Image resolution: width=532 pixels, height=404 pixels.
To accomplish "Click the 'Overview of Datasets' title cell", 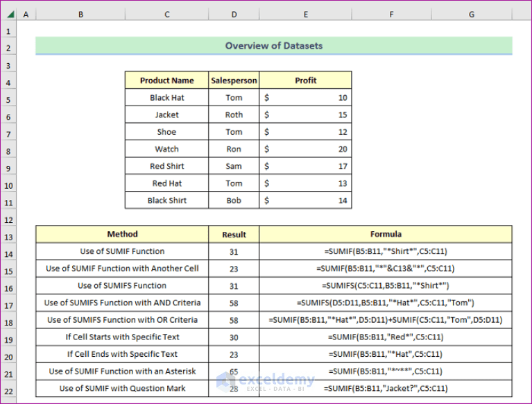I will tap(274, 46).
